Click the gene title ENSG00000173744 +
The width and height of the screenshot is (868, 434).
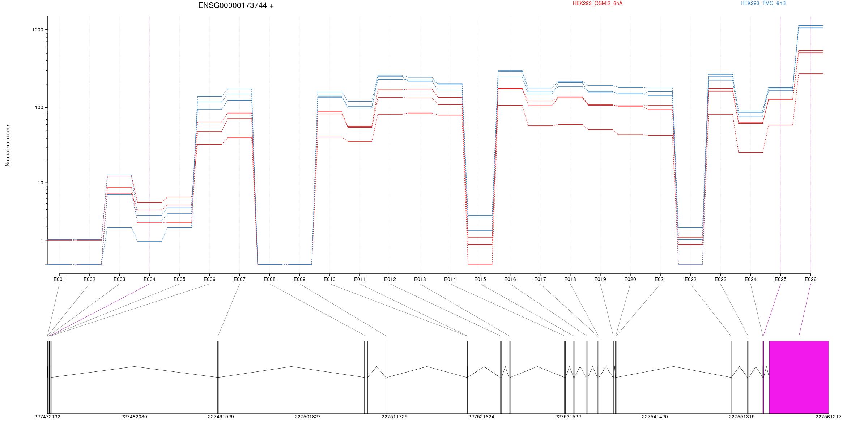click(x=236, y=5)
